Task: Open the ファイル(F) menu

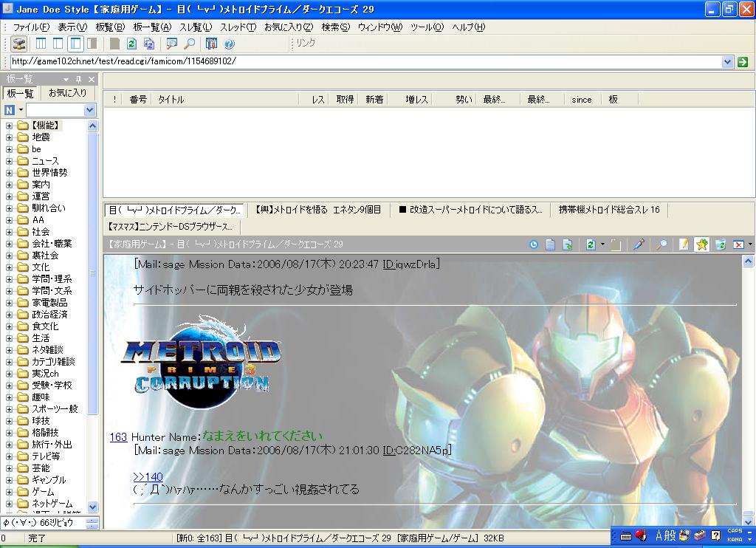Action: [x=31, y=27]
